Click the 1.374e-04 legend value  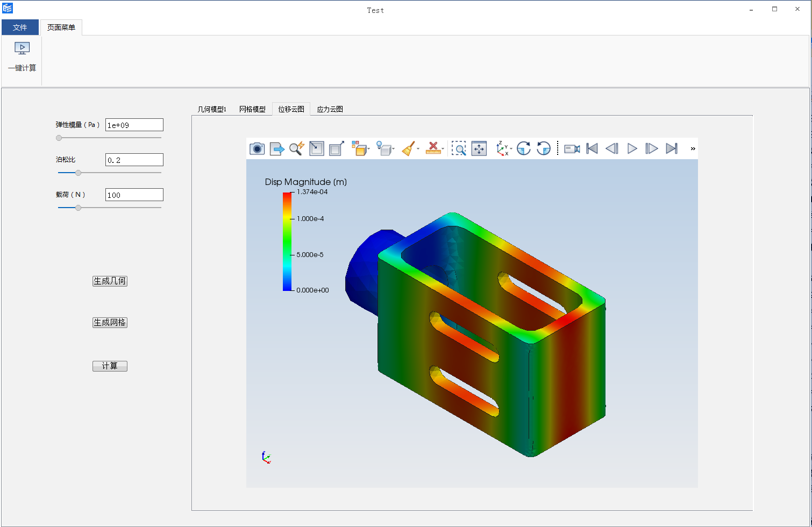312,192
